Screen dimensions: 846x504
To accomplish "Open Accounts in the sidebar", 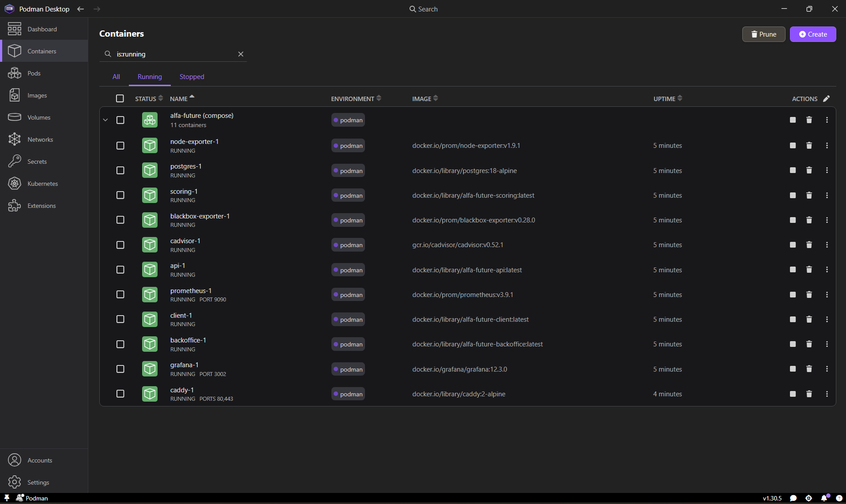I will 44,460.
